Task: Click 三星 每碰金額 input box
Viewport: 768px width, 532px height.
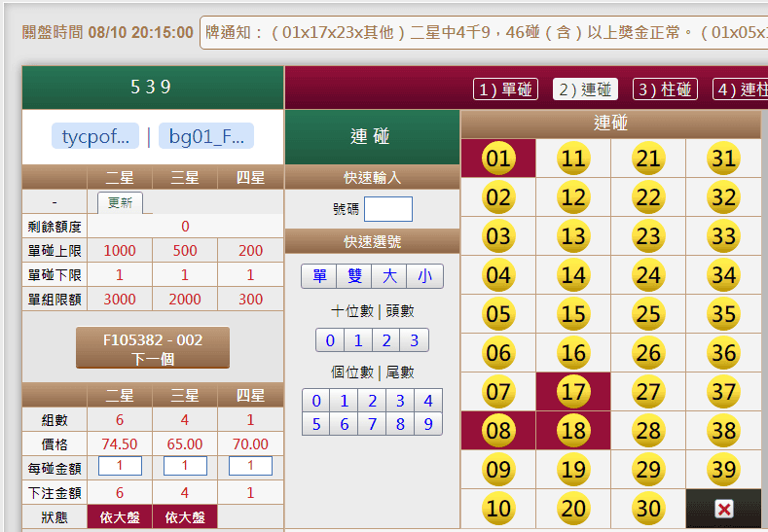Action: 185,466
